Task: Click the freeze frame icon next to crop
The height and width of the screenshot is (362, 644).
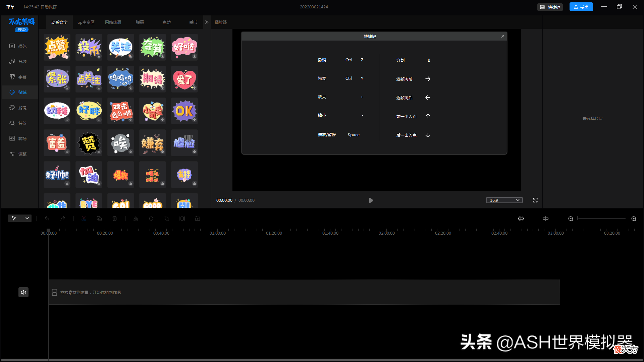Action: (x=182, y=219)
